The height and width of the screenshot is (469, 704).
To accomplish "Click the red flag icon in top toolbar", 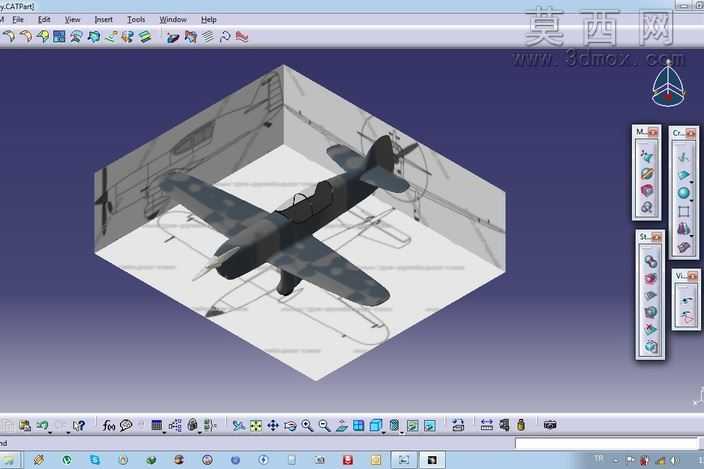I will pos(242,37).
